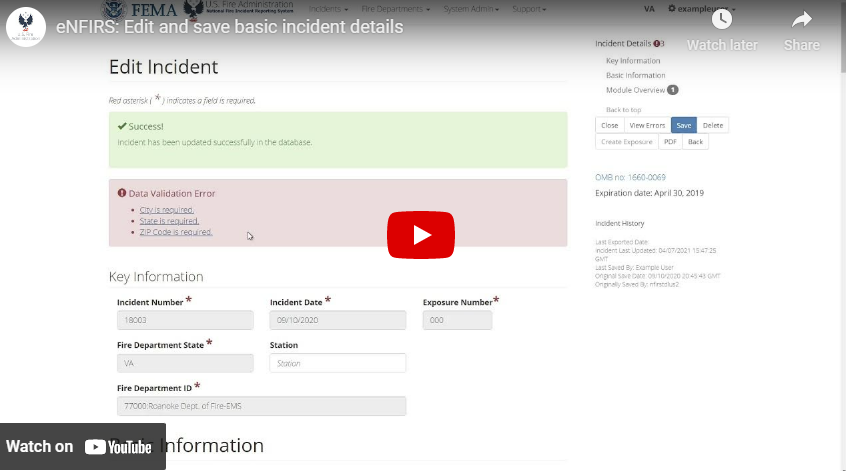This screenshot has height=471, width=846.
Task: Click the Incident Number field
Action: coord(185,320)
